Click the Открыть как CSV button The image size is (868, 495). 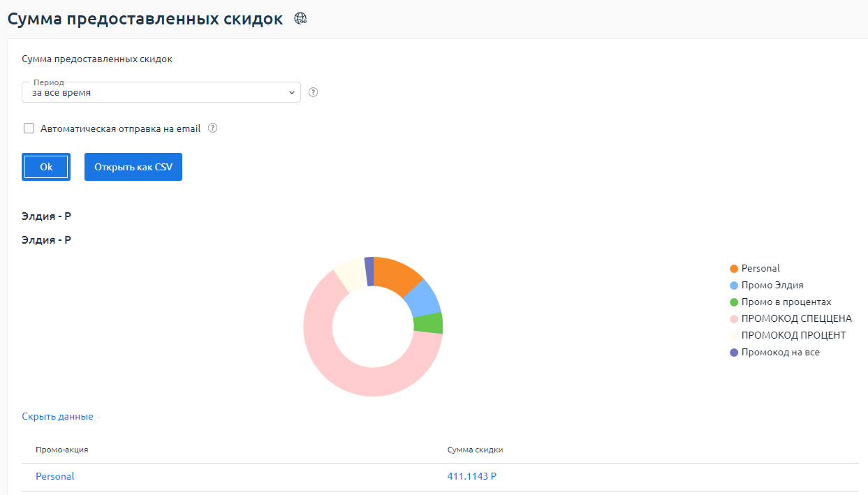coord(133,168)
